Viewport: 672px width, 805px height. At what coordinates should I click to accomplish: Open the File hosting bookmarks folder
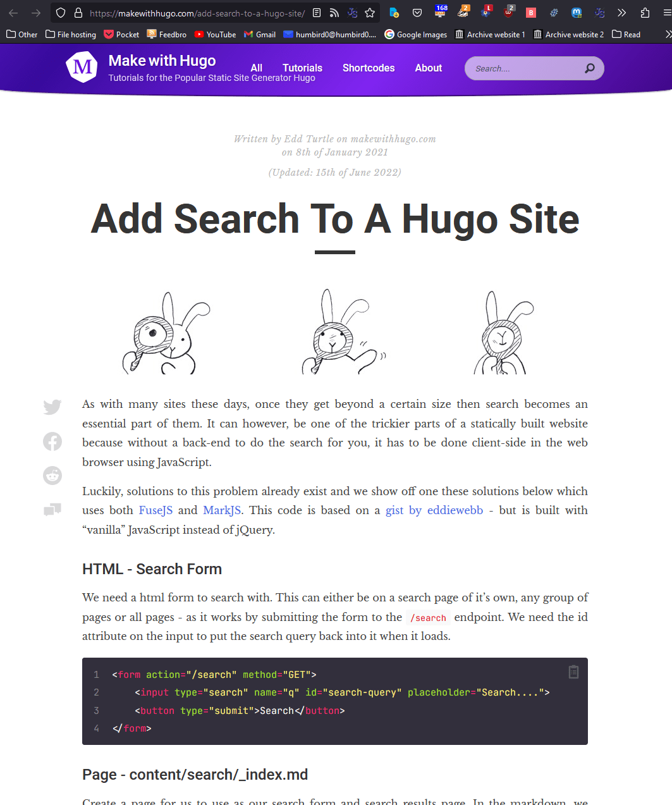(71, 34)
